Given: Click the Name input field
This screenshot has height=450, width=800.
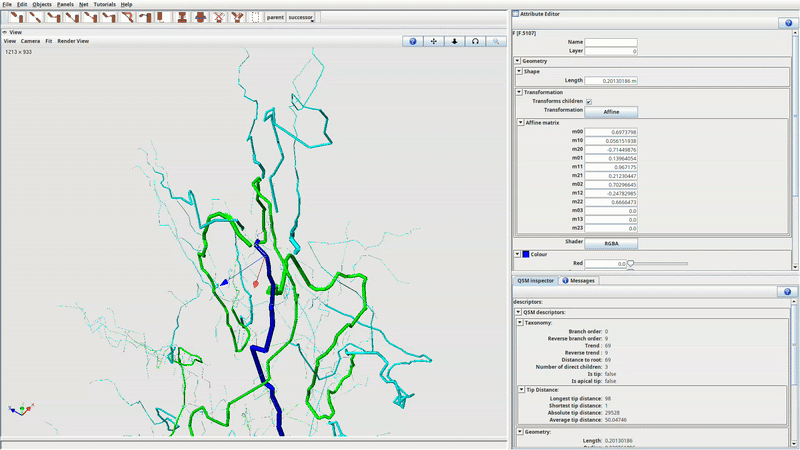Looking at the screenshot, I should click(611, 42).
